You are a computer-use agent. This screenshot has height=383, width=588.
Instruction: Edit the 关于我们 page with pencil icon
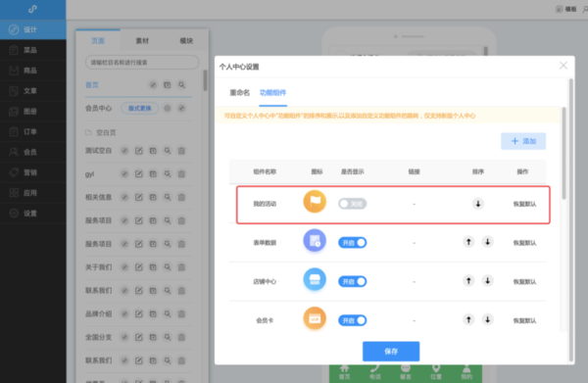pos(139,267)
